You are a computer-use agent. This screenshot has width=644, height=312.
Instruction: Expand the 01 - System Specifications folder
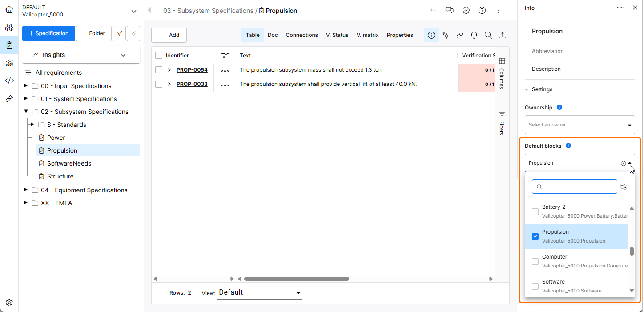tap(26, 99)
